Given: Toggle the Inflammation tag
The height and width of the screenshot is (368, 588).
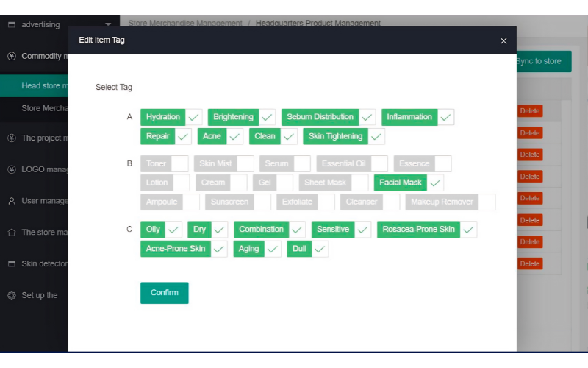Looking at the screenshot, I should (x=417, y=117).
